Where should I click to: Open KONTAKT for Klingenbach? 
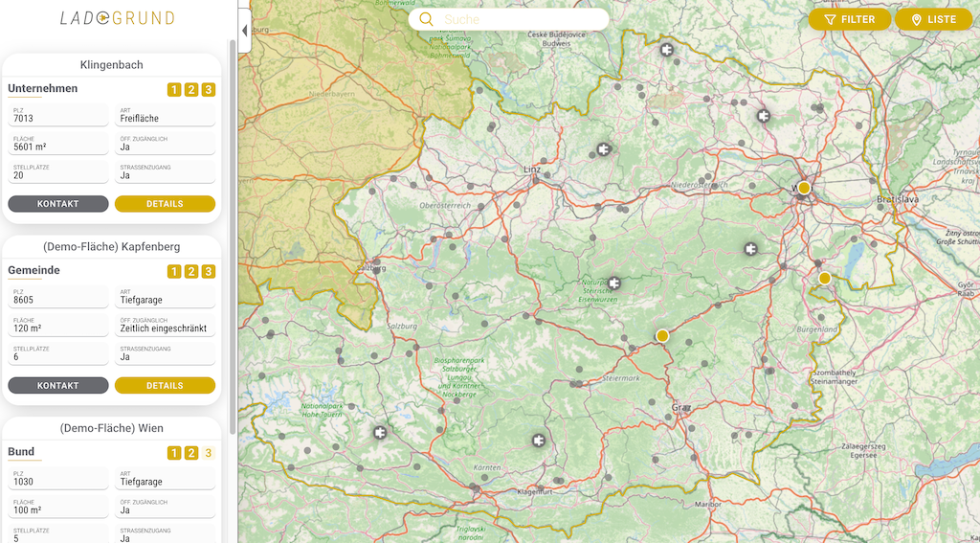(x=58, y=204)
